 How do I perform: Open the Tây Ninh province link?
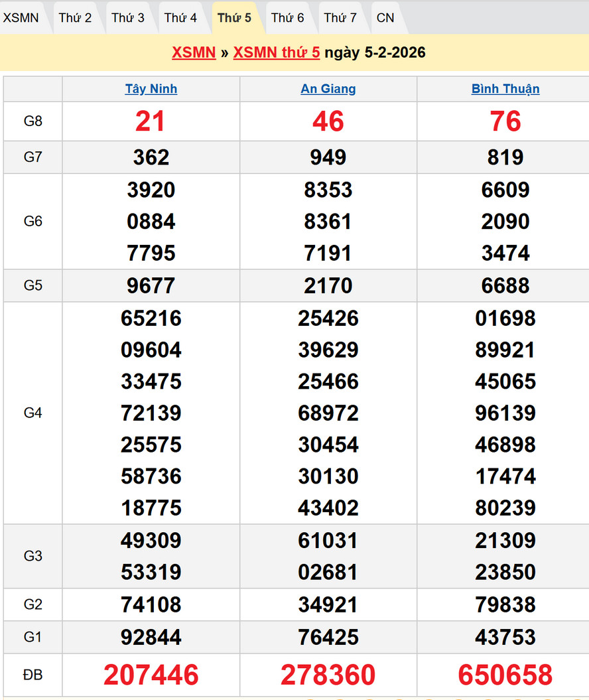[x=151, y=89]
